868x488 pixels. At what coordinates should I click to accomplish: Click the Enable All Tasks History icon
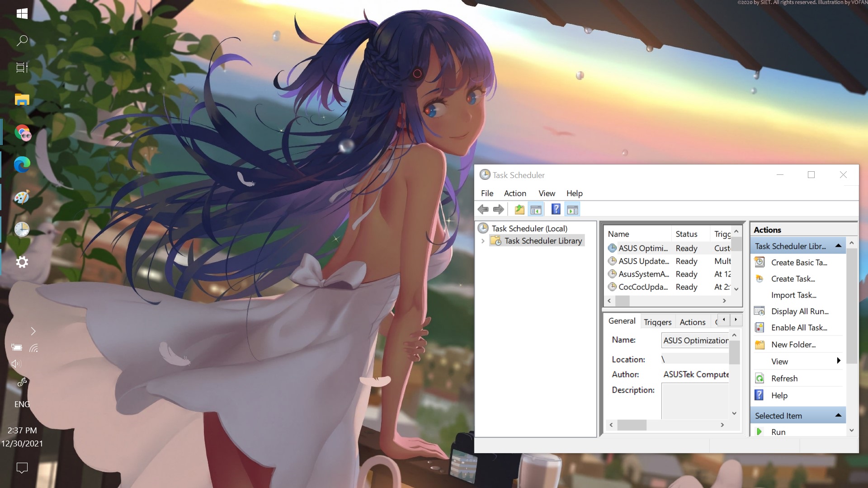coord(760,328)
